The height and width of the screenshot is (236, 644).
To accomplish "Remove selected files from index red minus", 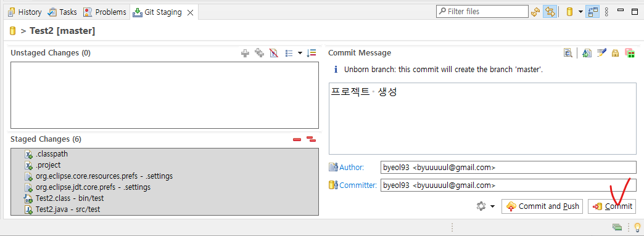I will (x=297, y=139).
